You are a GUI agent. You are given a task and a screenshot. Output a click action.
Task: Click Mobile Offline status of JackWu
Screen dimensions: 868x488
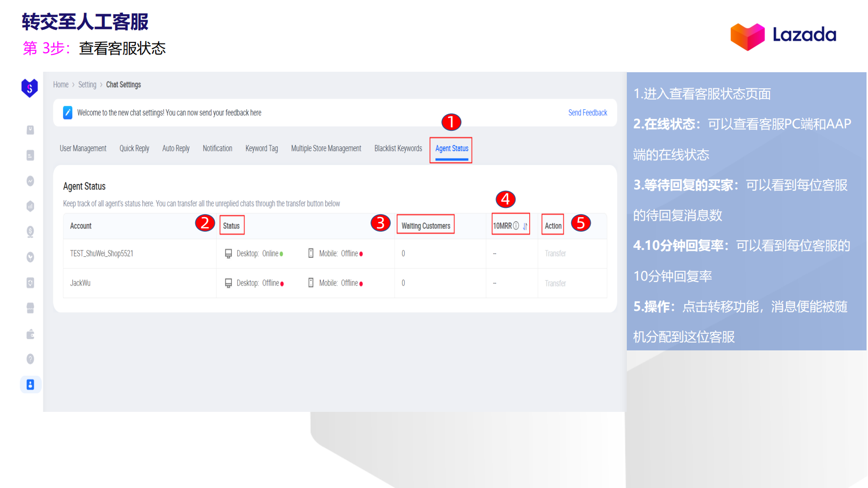(341, 283)
